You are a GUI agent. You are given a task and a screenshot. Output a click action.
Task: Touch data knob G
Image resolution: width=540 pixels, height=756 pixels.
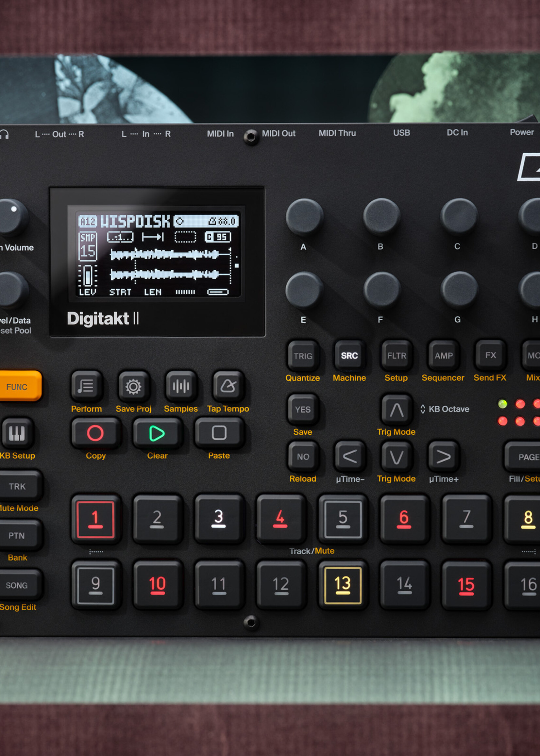coord(459,290)
